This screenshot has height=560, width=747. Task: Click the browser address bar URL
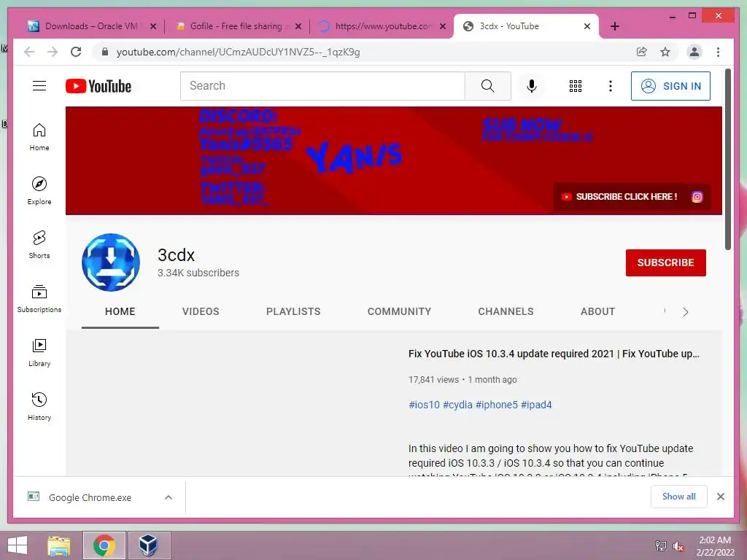pyautogui.click(x=239, y=52)
